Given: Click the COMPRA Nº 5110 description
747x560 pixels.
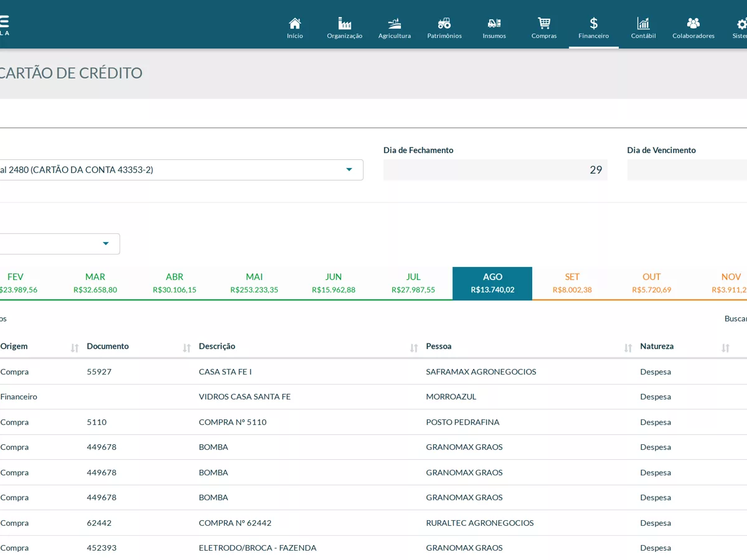Looking at the screenshot, I should tap(233, 422).
